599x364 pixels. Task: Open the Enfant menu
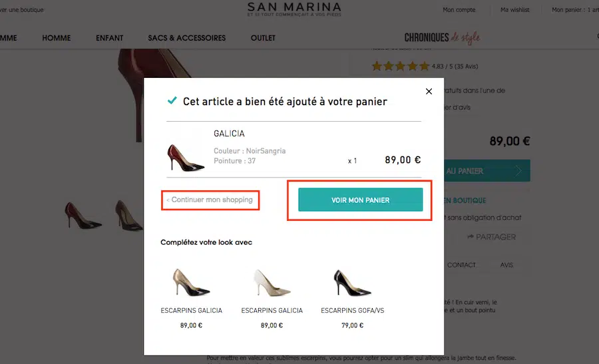[109, 38]
